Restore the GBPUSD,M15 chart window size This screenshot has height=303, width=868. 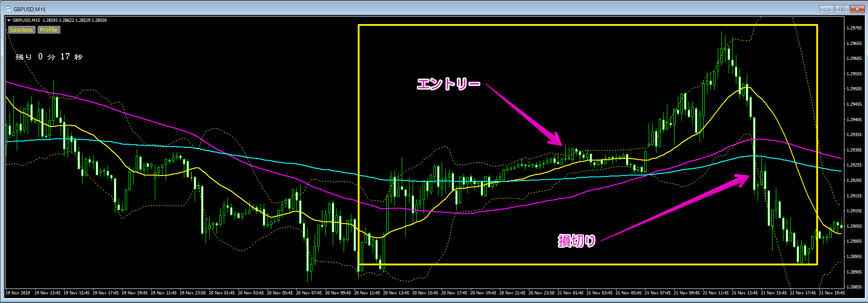point(842,9)
